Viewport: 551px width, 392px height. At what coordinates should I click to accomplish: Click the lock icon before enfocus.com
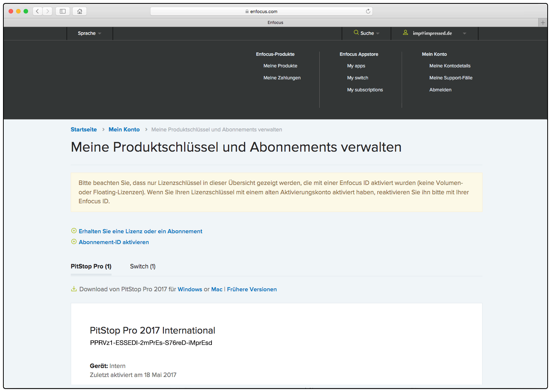247,11
